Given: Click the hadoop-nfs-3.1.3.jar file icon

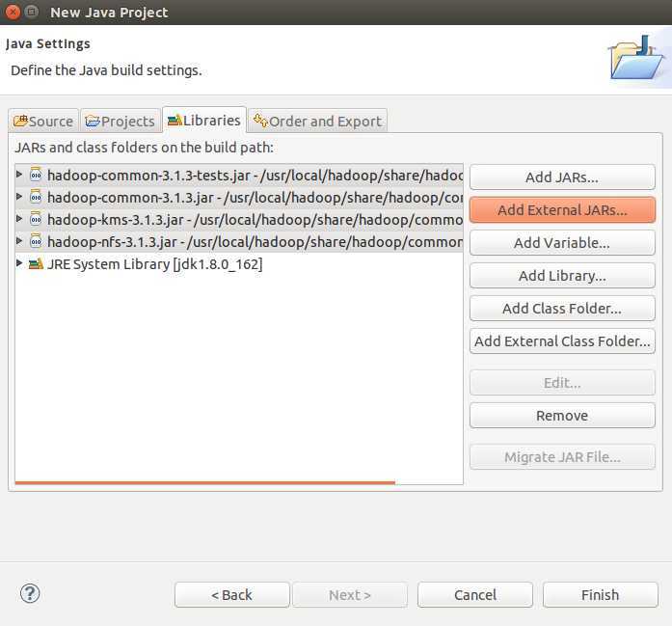Looking at the screenshot, I should pyautogui.click(x=36, y=241).
